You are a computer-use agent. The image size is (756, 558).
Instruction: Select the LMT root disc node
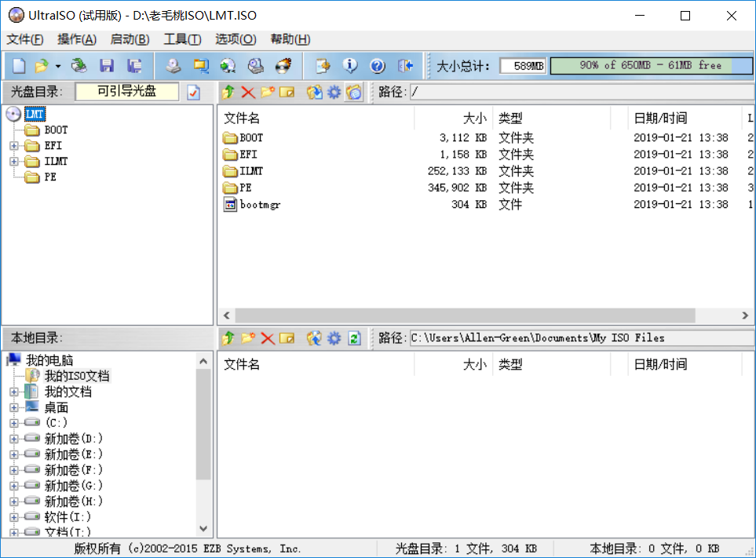click(35, 115)
